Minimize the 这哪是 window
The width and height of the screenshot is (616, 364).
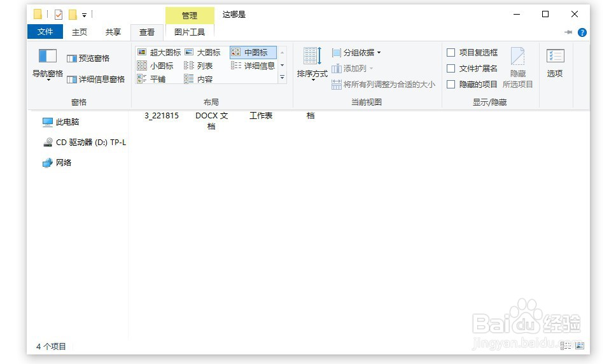517,15
